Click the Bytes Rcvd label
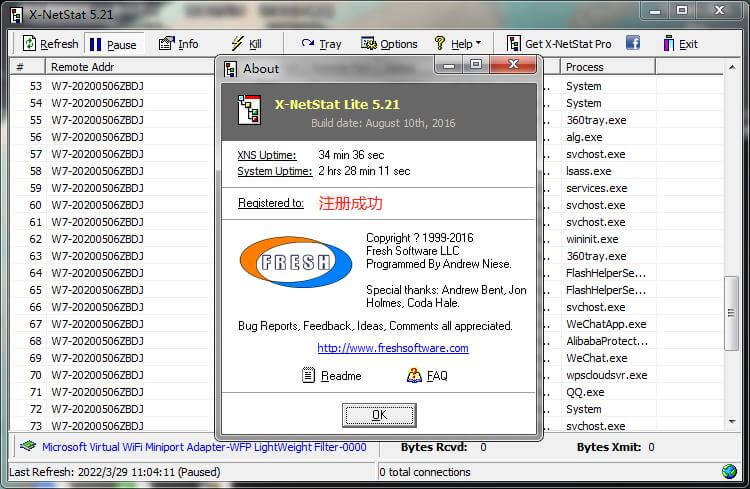This screenshot has height=489, width=750. click(x=434, y=447)
